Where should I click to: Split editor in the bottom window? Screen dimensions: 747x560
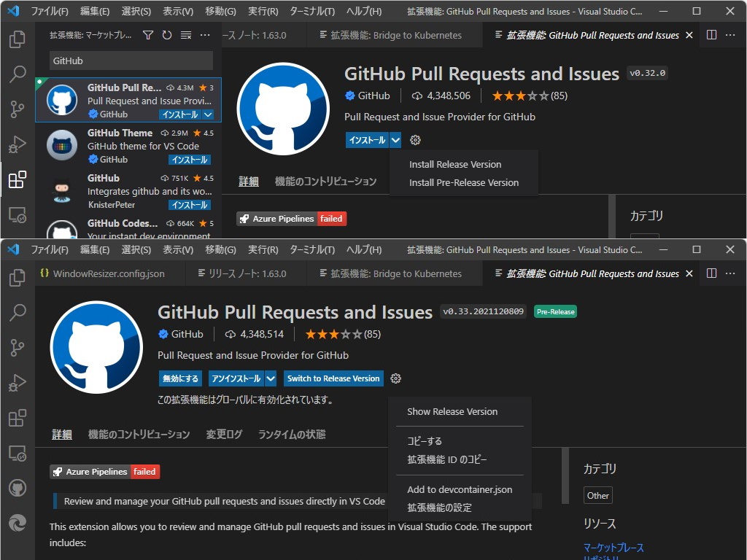pyautogui.click(x=711, y=273)
